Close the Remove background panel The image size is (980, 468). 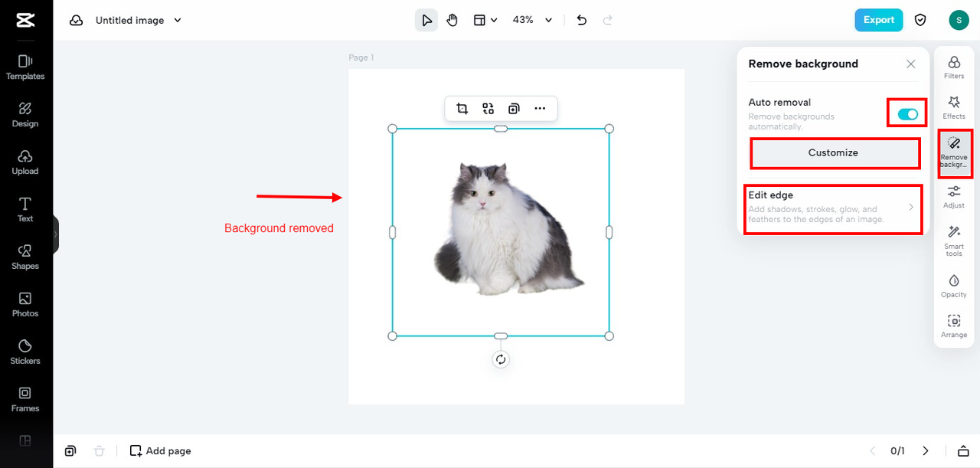[x=910, y=64]
